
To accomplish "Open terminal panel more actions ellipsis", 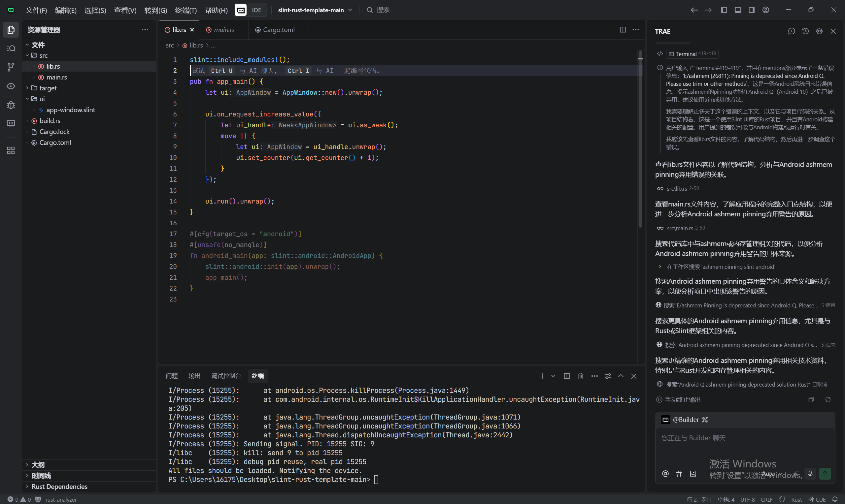I will click(x=594, y=376).
